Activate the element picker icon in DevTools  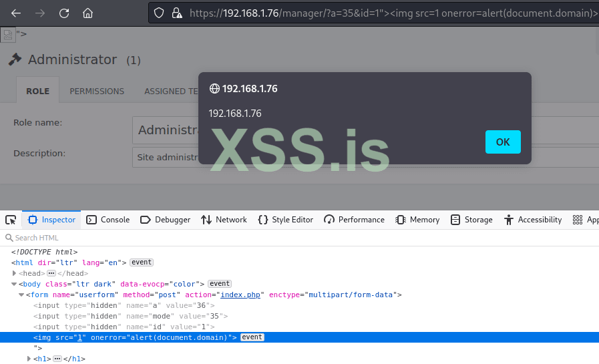[11, 220]
